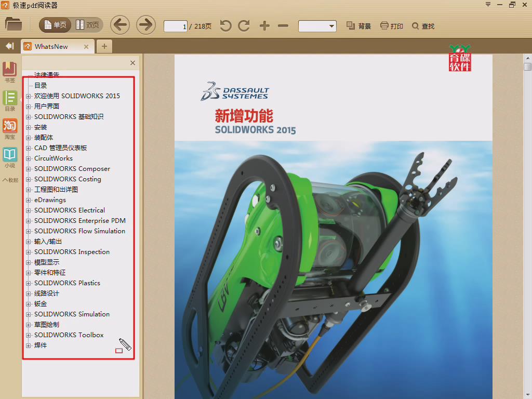Expand the 装配体 outline node

(x=29, y=138)
